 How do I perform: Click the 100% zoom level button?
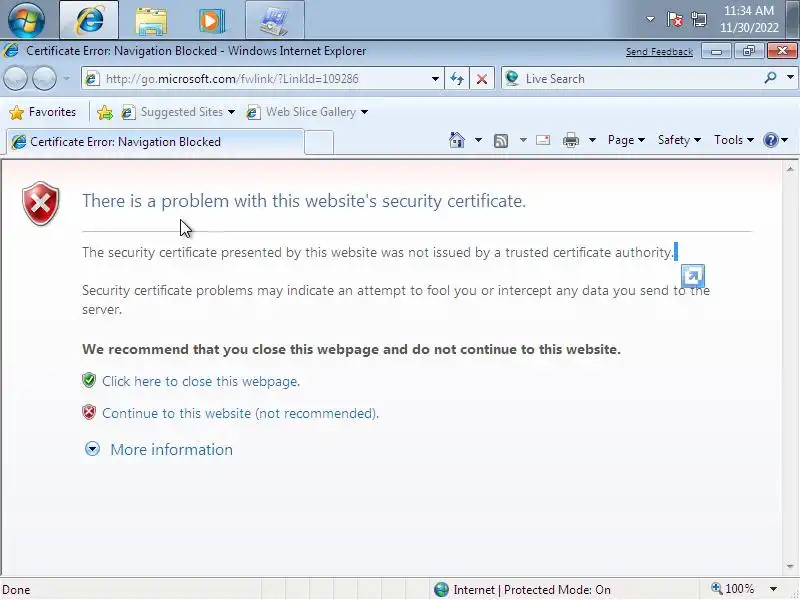(x=732, y=589)
